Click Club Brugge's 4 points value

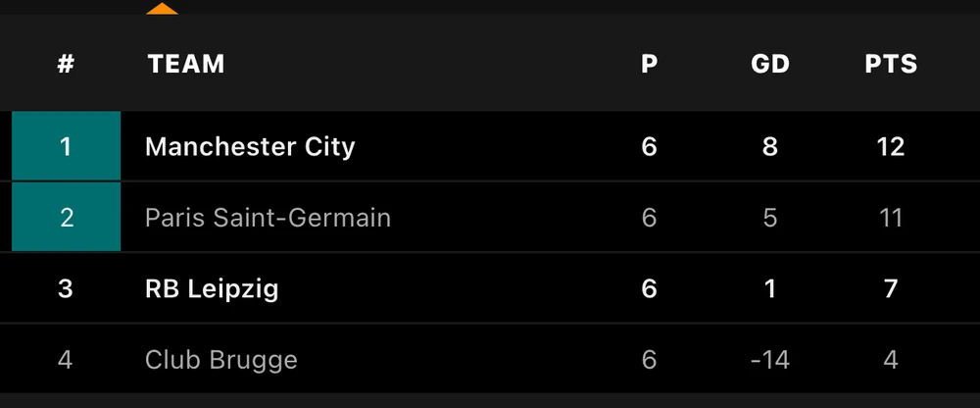[891, 360]
